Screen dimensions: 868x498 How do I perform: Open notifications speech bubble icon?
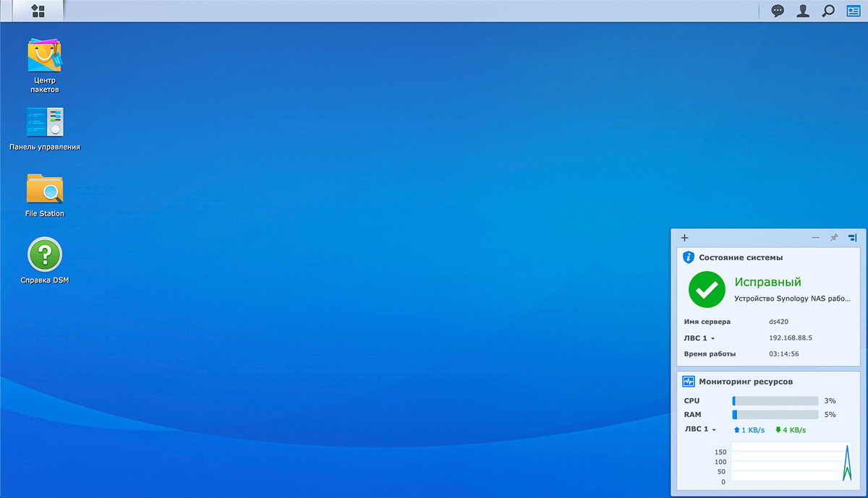(778, 11)
